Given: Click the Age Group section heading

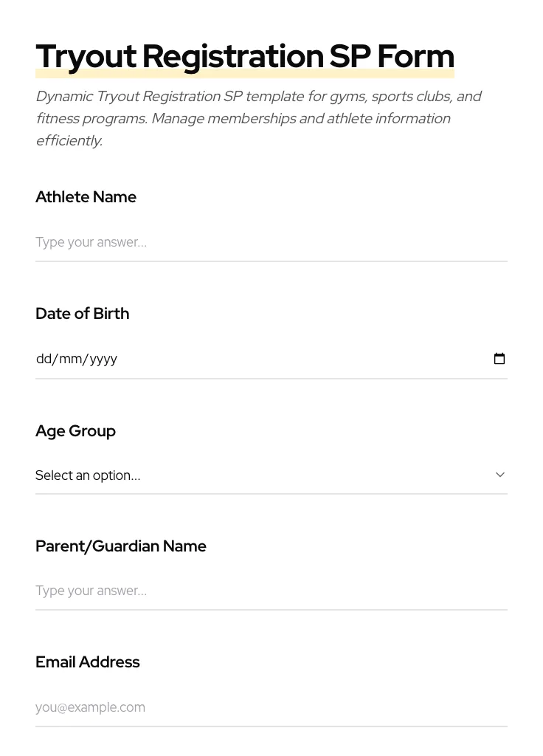Looking at the screenshot, I should [75, 430].
